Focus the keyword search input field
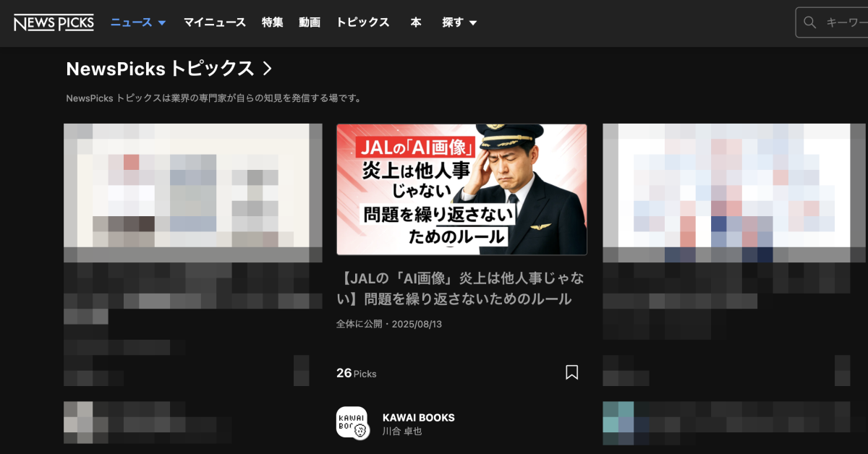Image resolution: width=868 pixels, height=454 pixels. [846, 22]
